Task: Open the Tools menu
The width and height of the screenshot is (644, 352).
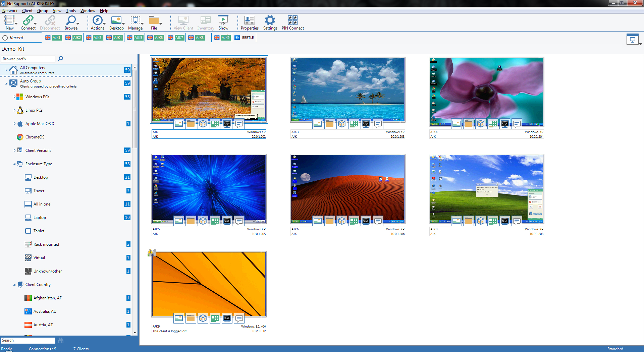Action: [x=70, y=11]
